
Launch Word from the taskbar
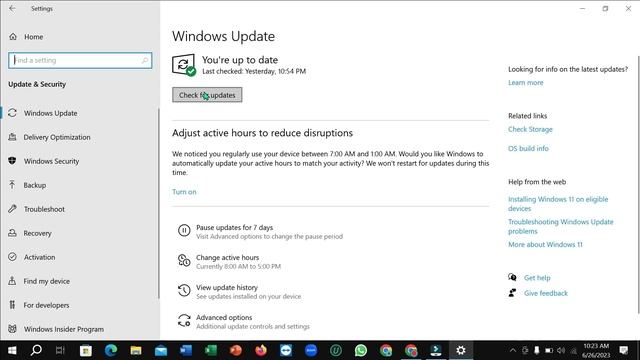186,350
